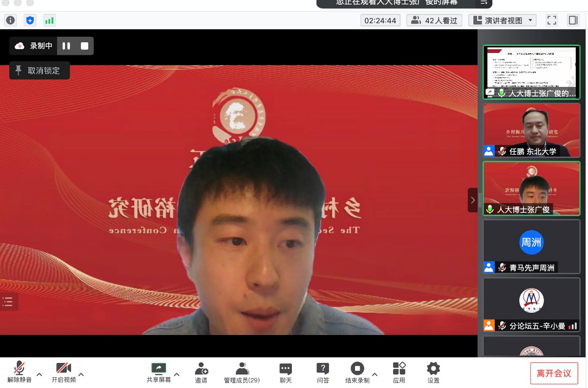588x388 pixels.
Task: Open the Speaker View dropdown
Action: 502,20
